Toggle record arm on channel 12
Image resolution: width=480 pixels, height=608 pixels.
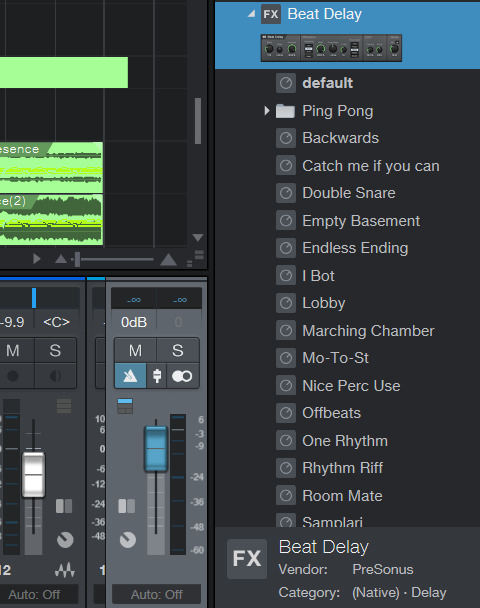(x=13, y=376)
